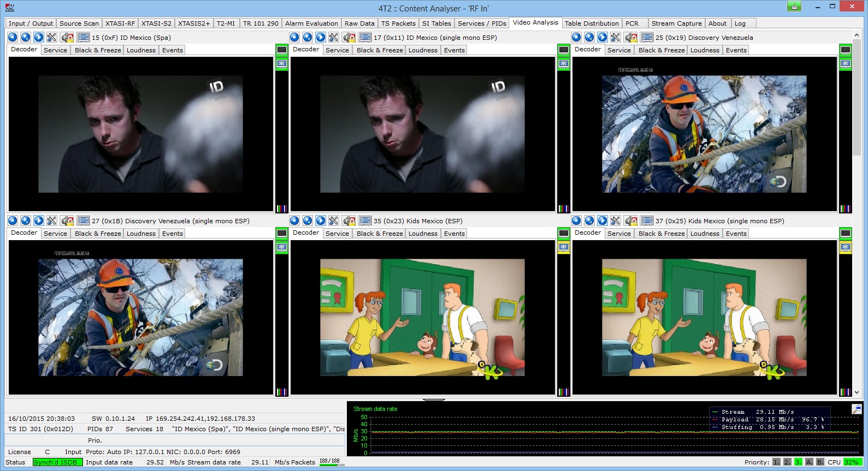Click the audio level color bars of ID Mexico (Spa)

click(282, 208)
